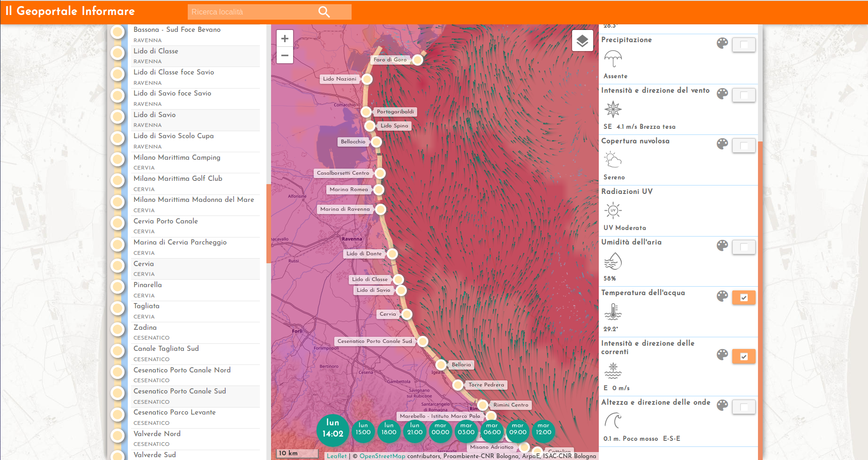Enable the Precipitazione layer checkbox
Image resolution: width=868 pixels, height=460 pixels.
pyautogui.click(x=743, y=45)
